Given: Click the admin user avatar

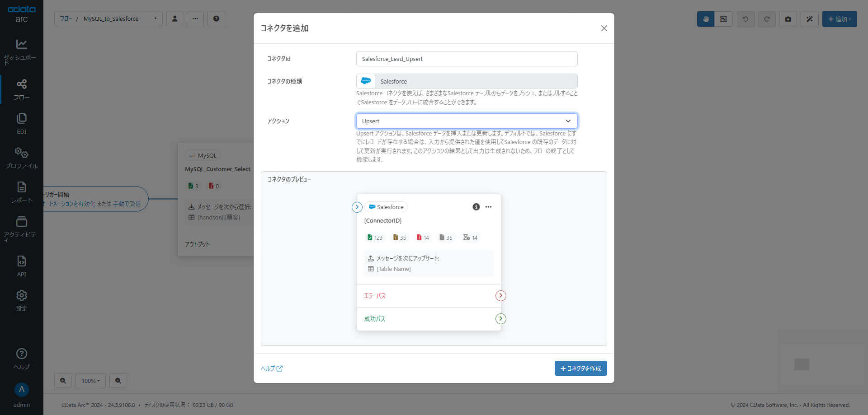Looking at the screenshot, I should click(x=22, y=390).
